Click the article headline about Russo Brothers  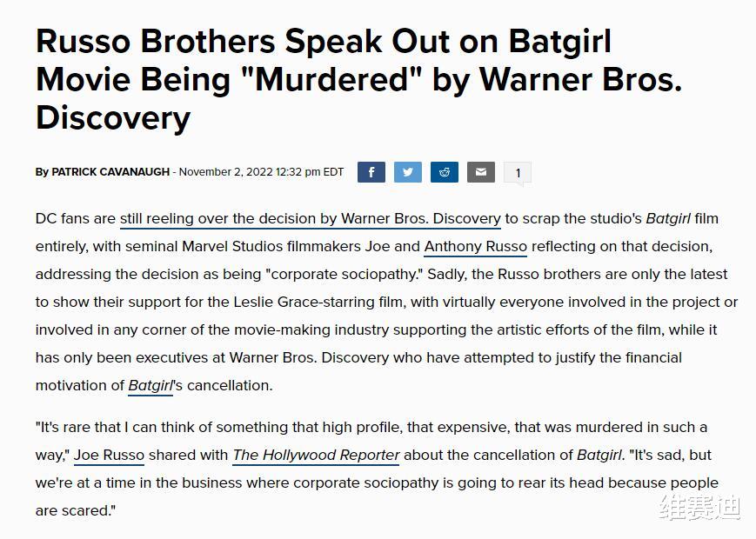(x=358, y=79)
